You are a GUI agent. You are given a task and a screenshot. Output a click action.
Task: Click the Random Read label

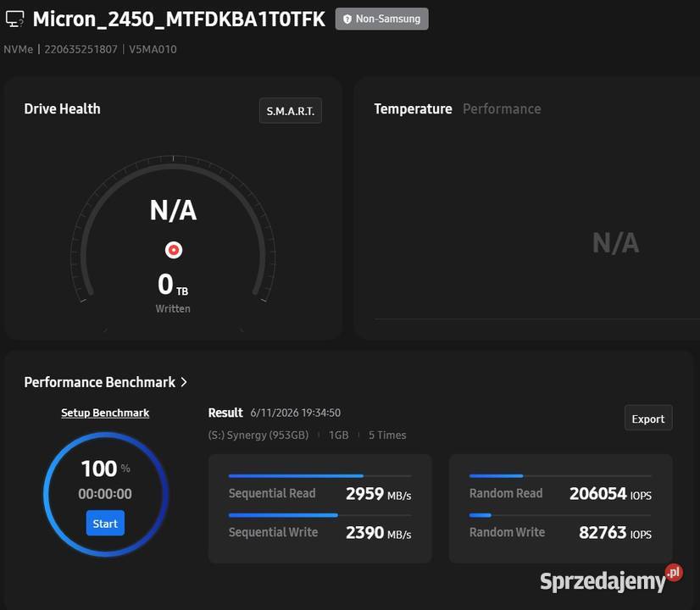(506, 493)
